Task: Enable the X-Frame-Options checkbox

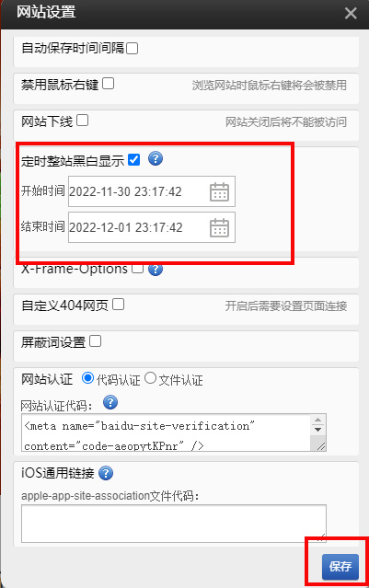Action: (x=137, y=268)
